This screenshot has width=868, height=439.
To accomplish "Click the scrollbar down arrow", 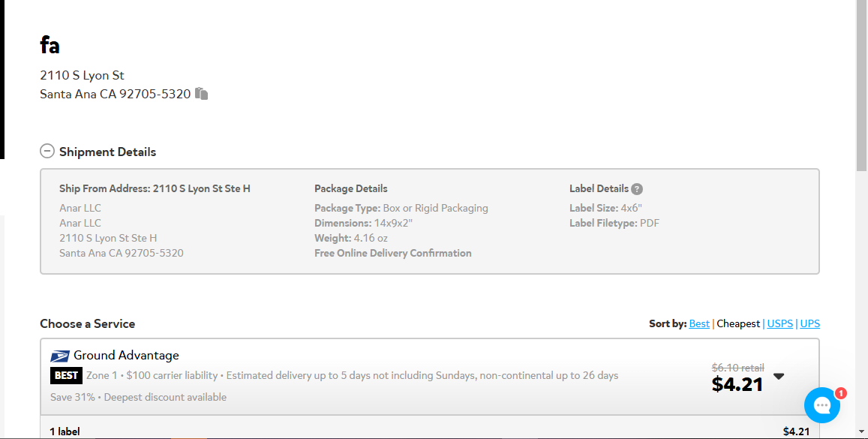I will point(861,431).
